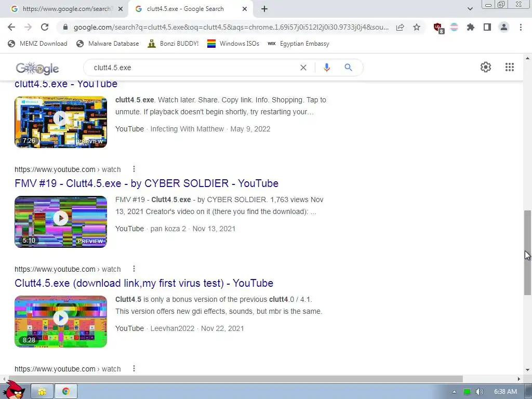Open options for FMV #19 result
The height and width of the screenshot is (399, 532).
point(134,169)
